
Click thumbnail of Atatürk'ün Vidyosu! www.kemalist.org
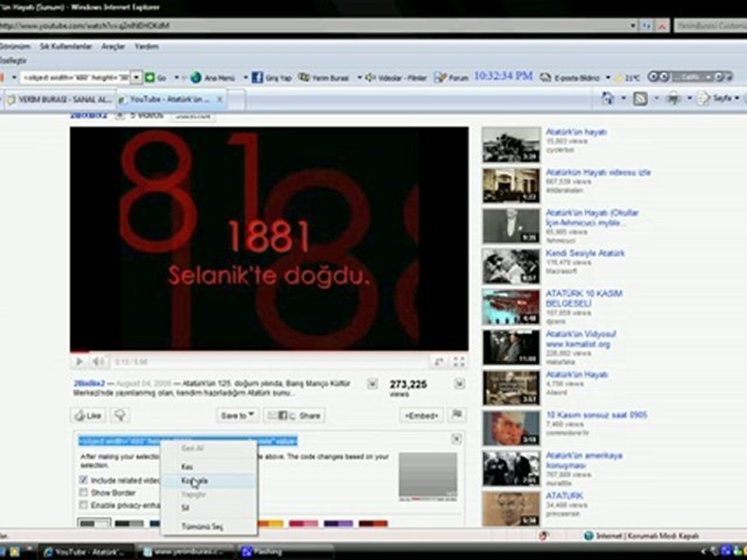coord(510,348)
